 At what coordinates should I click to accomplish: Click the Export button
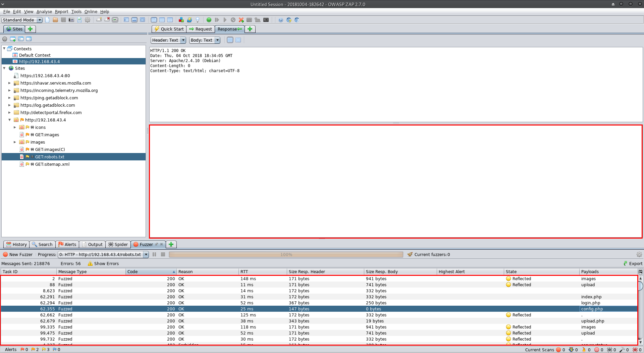point(633,263)
